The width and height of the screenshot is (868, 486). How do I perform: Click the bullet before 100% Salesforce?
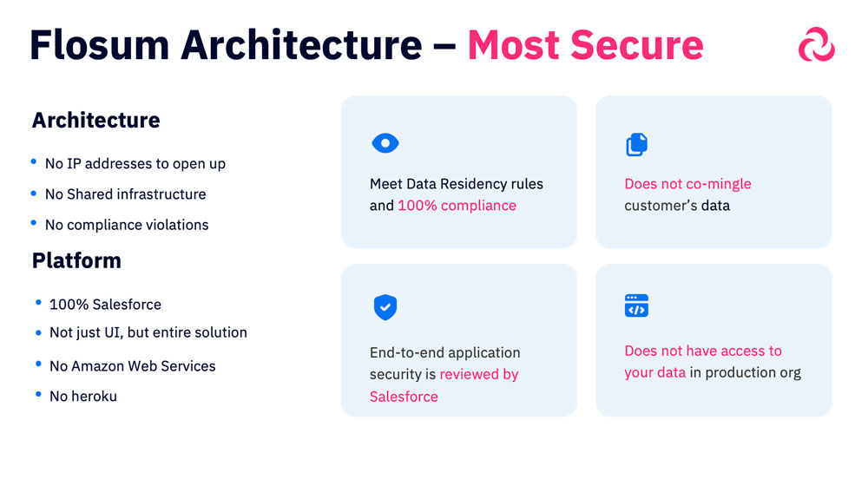click(38, 303)
